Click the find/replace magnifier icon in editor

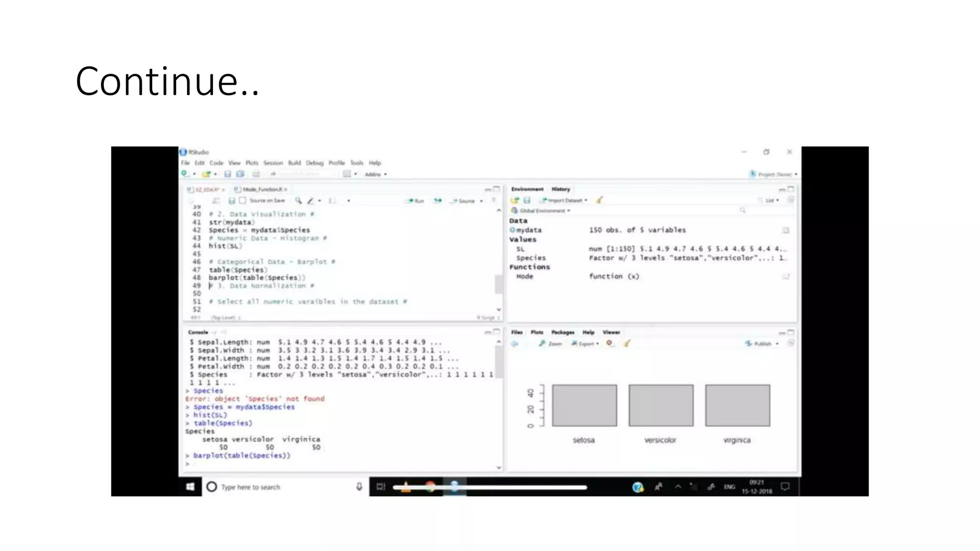coord(298,201)
